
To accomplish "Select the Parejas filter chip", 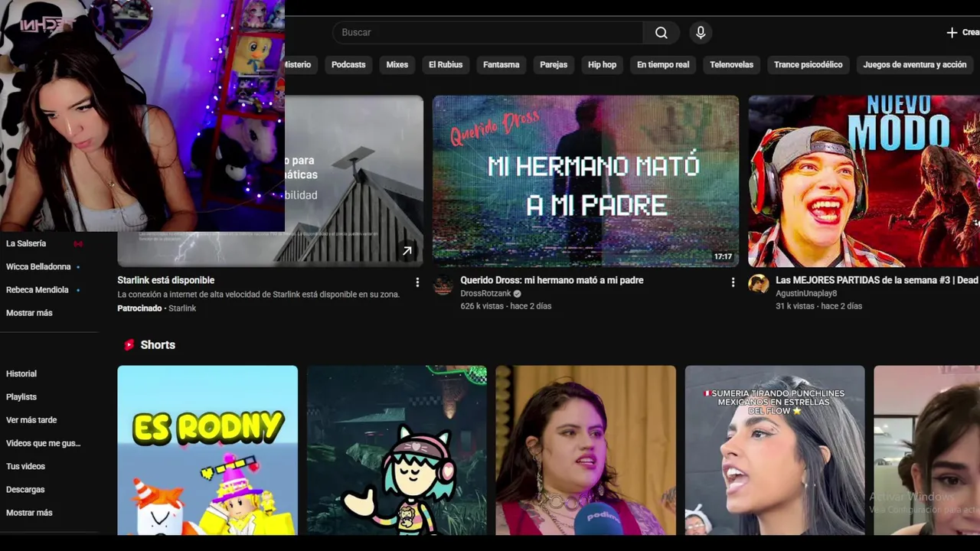I will pos(554,64).
